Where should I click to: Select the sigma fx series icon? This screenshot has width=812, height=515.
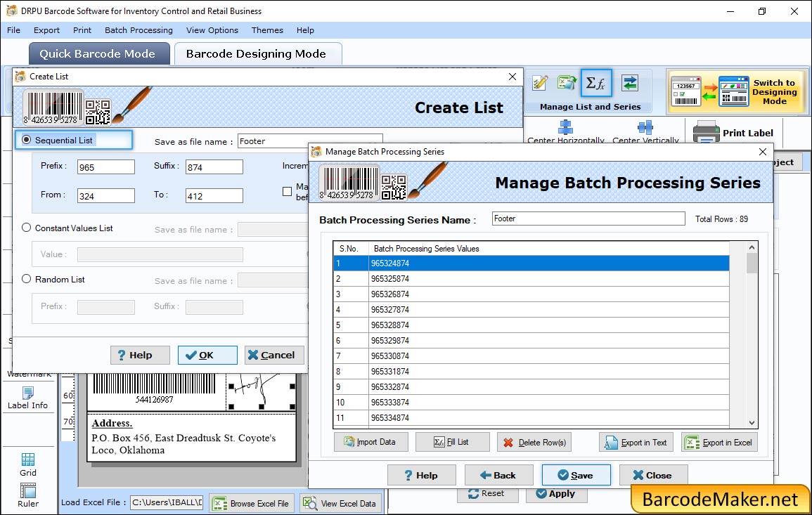(x=595, y=83)
